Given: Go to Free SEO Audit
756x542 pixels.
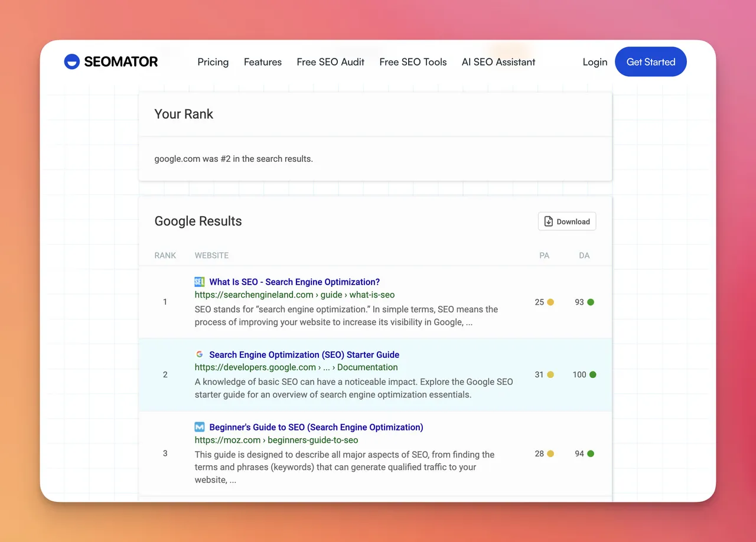Looking at the screenshot, I should [331, 62].
